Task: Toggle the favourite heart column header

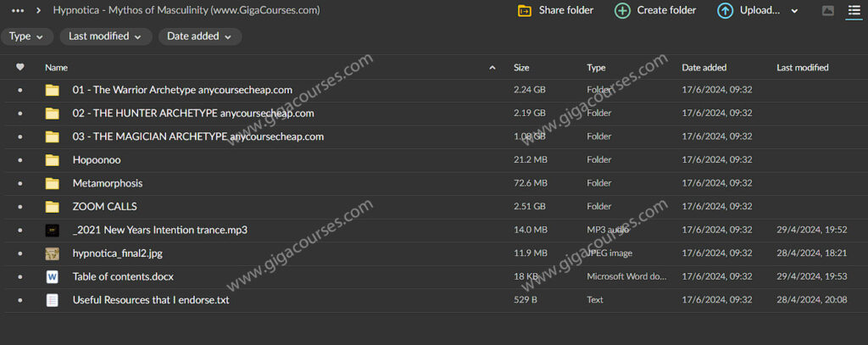Action: point(20,67)
